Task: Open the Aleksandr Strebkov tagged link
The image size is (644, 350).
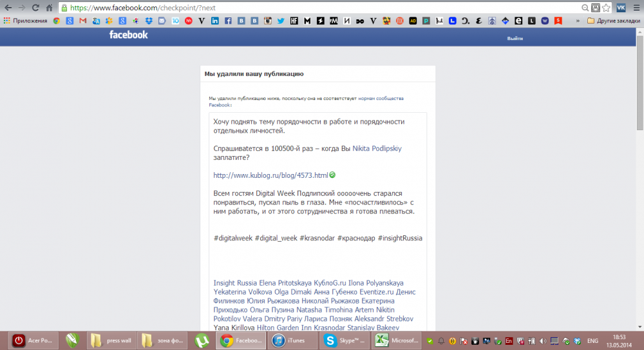Action: [384, 319]
